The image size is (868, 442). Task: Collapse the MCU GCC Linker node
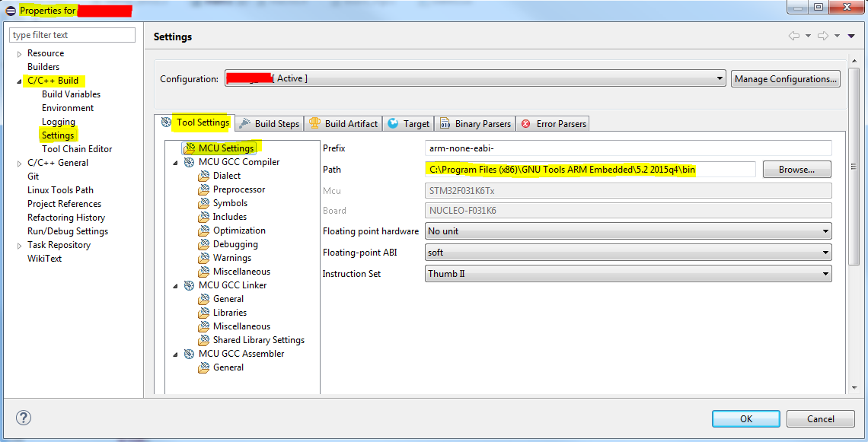[176, 285]
